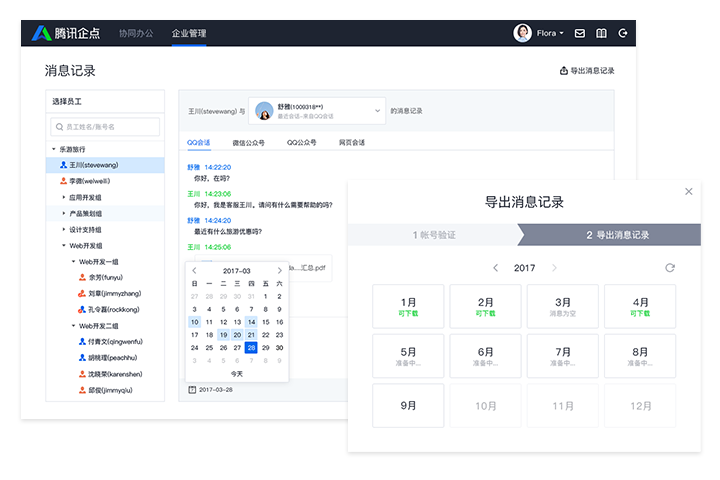Focus the 员工姓名/账号名 search field
The width and height of the screenshot is (720, 480).
click(105, 127)
